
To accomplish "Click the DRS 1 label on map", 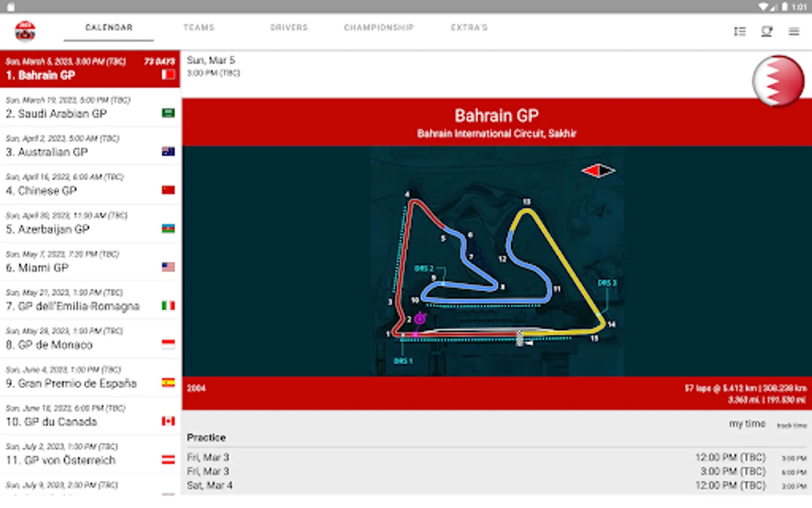I will pyautogui.click(x=403, y=361).
